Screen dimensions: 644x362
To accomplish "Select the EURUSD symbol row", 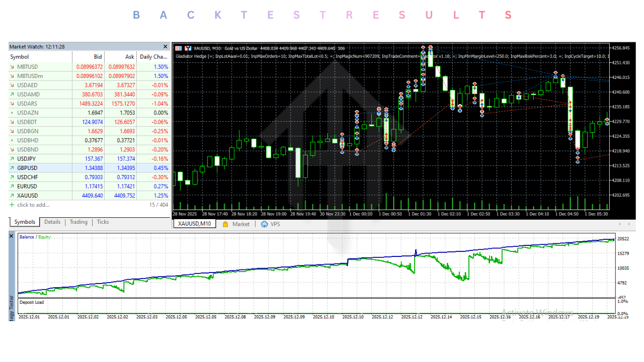I will click(28, 187).
